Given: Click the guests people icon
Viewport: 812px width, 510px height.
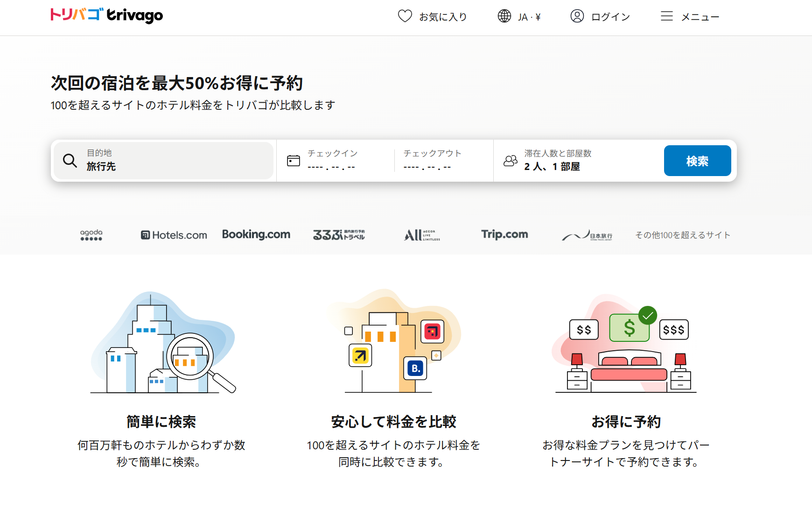Looking at the screenshot, I should (511, 161).
